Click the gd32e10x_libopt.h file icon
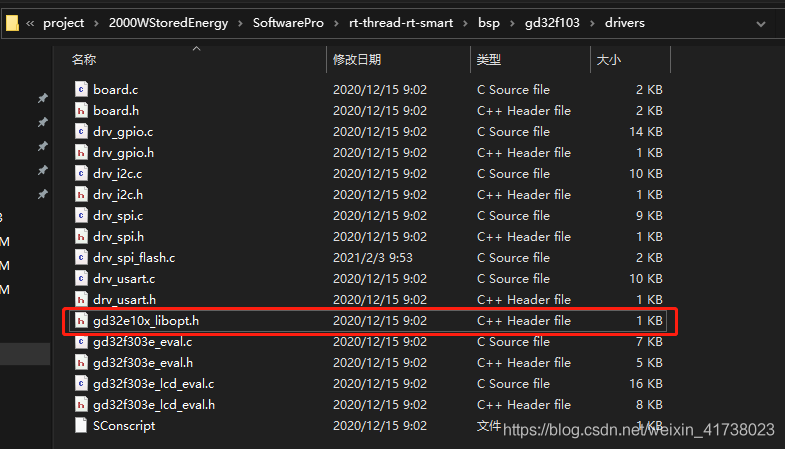This screenshot has height=449, width=785. [81, 320]
